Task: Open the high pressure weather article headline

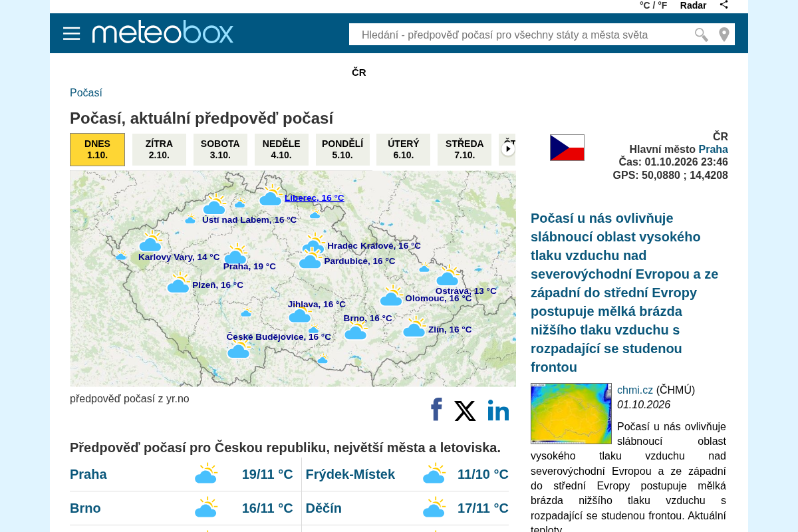Action: point(625,293)
